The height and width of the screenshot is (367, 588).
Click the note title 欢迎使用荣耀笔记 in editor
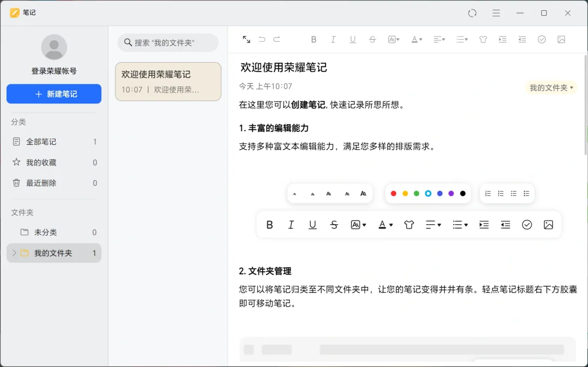(284, 68)
